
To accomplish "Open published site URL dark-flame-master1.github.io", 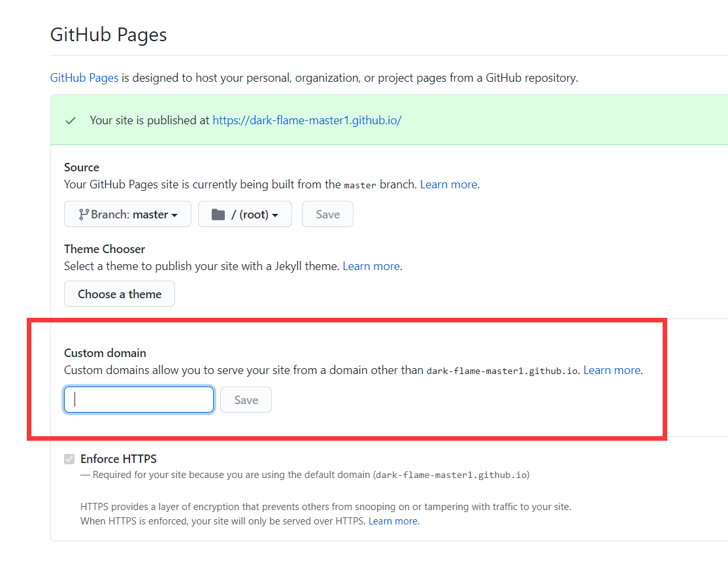I will pyautogui.click(x=307, y=120).
